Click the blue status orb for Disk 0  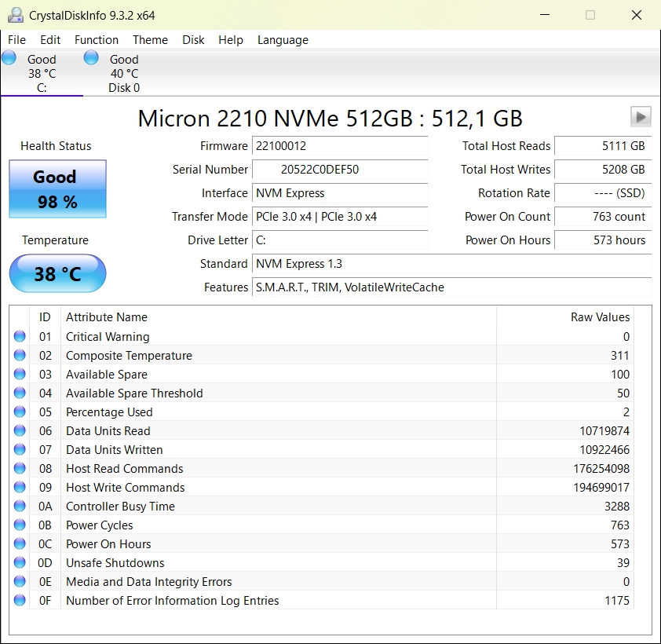(x=91, y=57)
